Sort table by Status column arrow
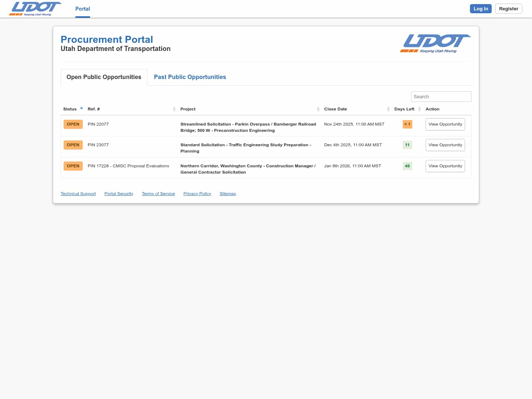Screen dimensions: 532x399 pos(81,108)
